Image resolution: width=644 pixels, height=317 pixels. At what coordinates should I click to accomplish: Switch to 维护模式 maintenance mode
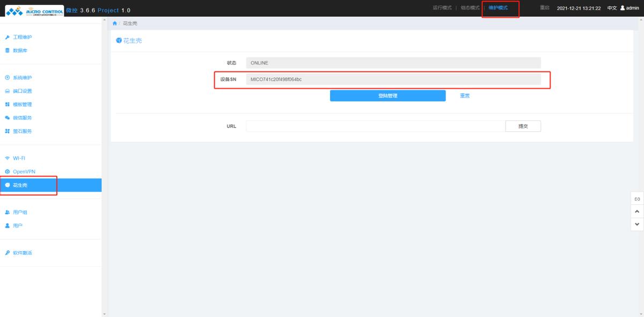(498, 8)
